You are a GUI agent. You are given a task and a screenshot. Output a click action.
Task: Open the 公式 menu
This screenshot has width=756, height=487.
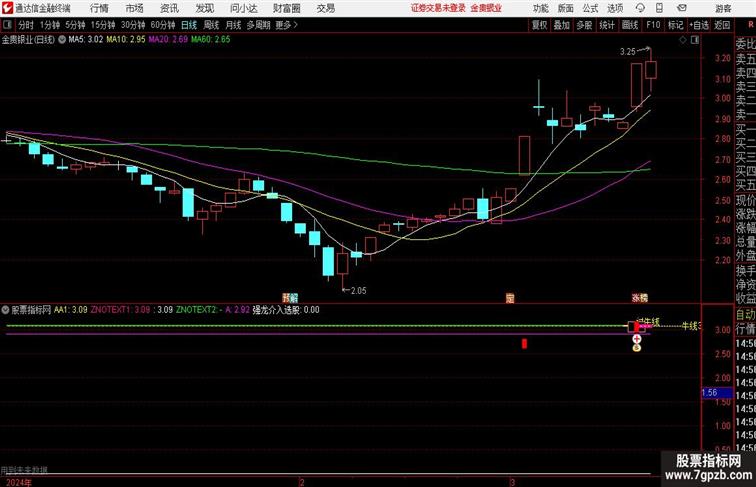[x=590, y=8]
